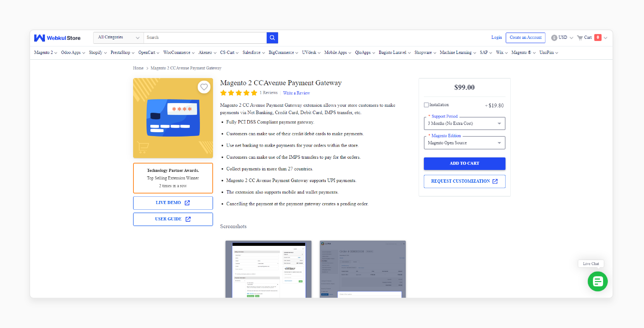644x328 pixels.
Task: Click into the Search input field
Action: point(205,38)
